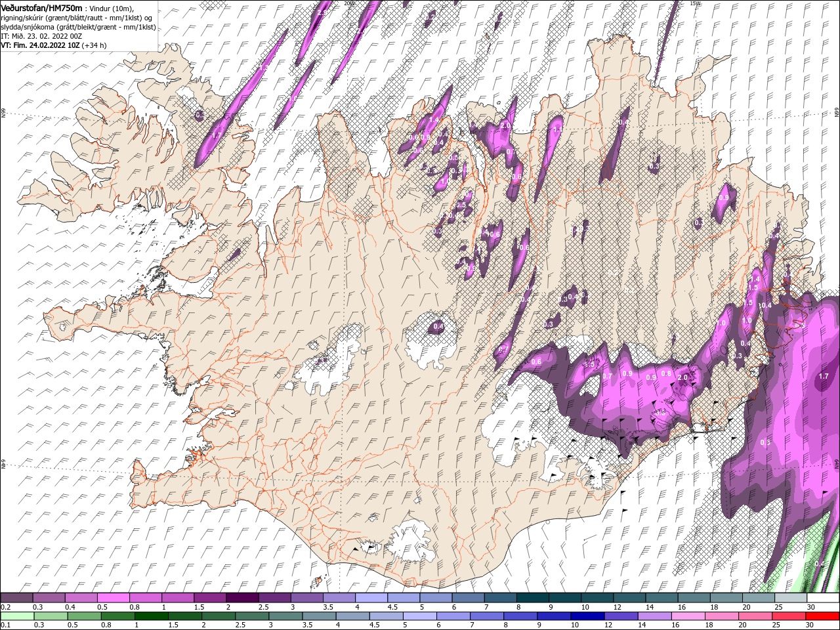Pick rain-legend swatch between 8 and 9
The height and width of the screenshot is (630, 840).
(519, 616)
